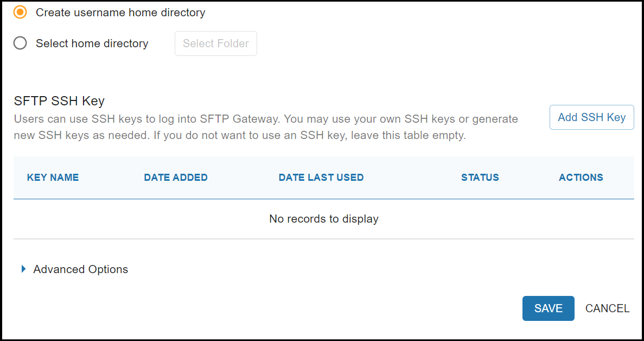Click the "Create username home directory" label text
This screenshot has width=644, height=341.
pyautogui.click(x=120, y=12)
